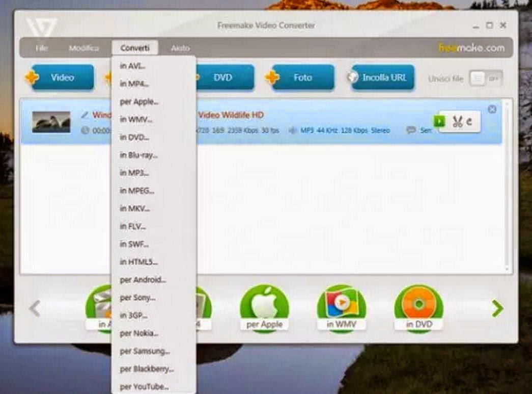Open the Modifica menu
This screenshot has width=532, height=394.
pos(84,48)
